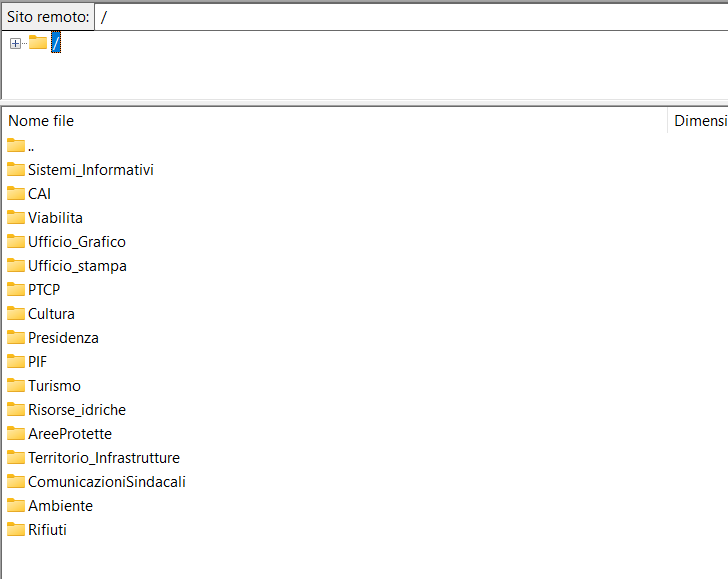Click the CAI folder icon
728x579 pixels.
pos(16,193)
